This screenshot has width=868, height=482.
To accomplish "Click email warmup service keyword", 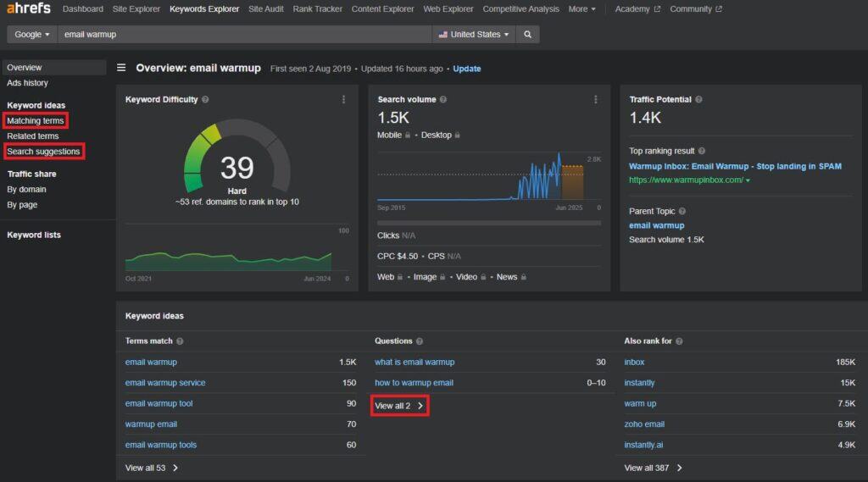I will pyautogui.click(x=165, y=383).
